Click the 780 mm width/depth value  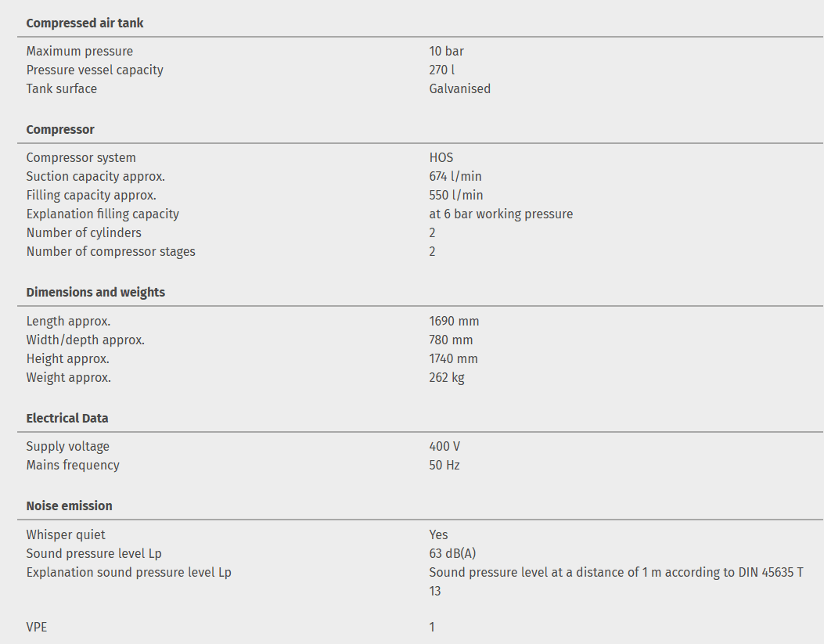click(451, 340)
